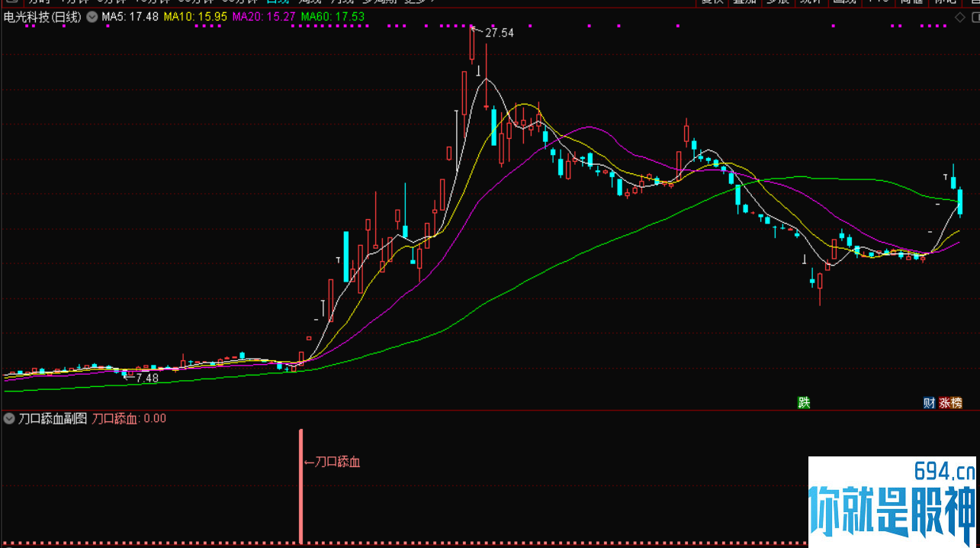The width and height of the screenshot is (980, 548).
Task: Click the 7.48 low price label
Action: (x=147, y=378)
